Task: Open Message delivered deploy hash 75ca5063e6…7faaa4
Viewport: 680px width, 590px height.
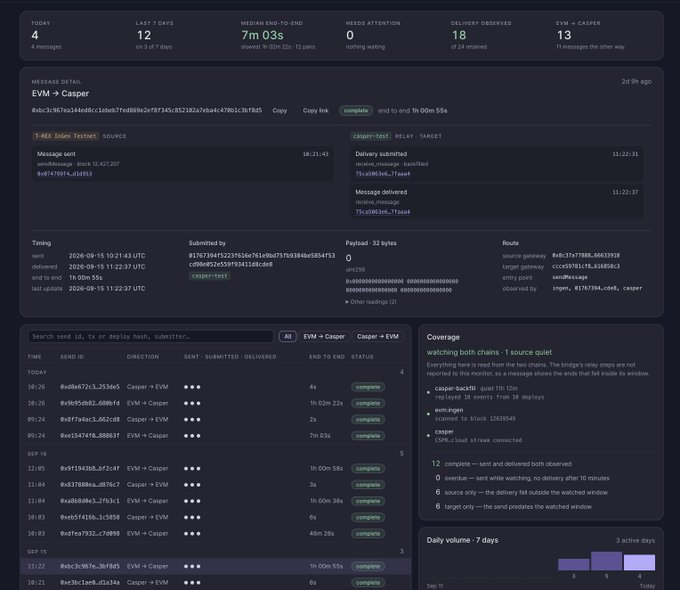Action: click(382, 212)
